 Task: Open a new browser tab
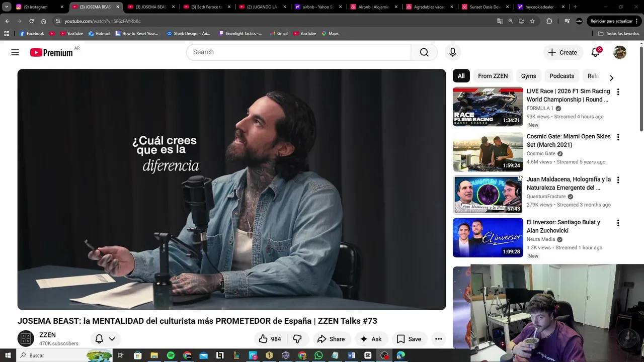point(575,7)
